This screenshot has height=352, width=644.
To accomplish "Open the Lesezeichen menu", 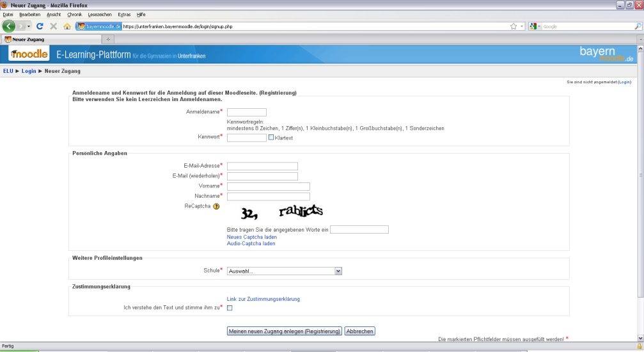I will pyautogui.click(x=99, y=14).
